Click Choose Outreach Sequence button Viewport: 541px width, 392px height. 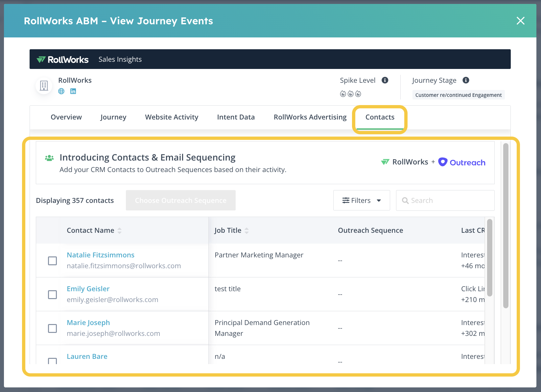coord(180,200)
